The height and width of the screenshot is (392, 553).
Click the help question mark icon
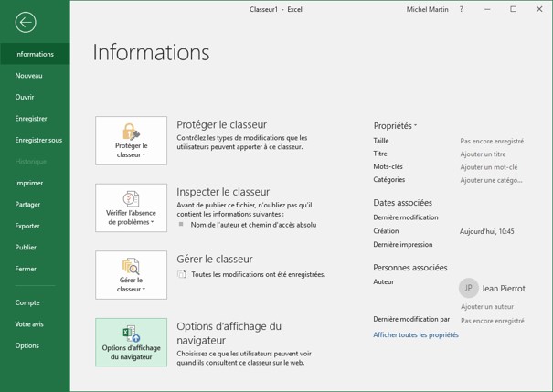coord(461,9)
